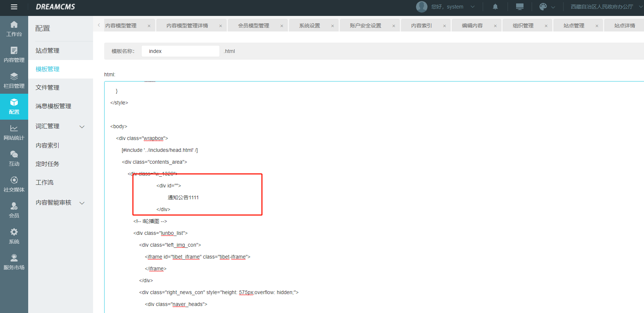644x313 pixels.
Task: Open 内容索引 in the 配置 side menu
Action: (60, 146)
